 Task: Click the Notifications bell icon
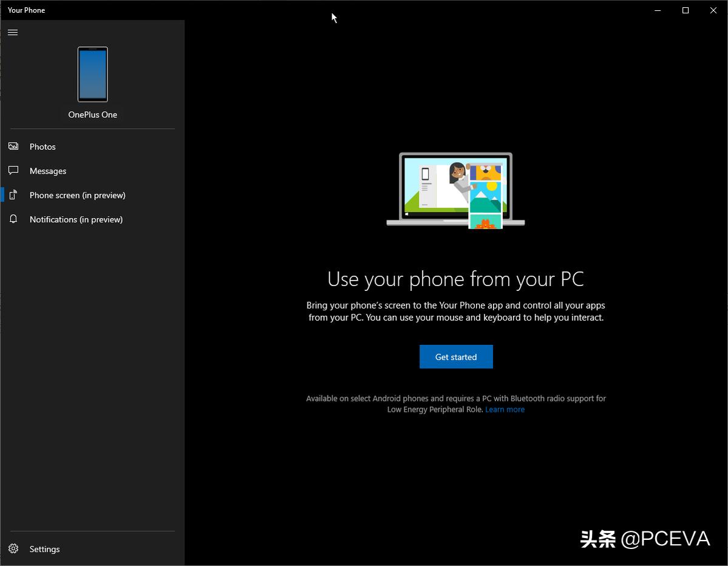pos(13,219)
